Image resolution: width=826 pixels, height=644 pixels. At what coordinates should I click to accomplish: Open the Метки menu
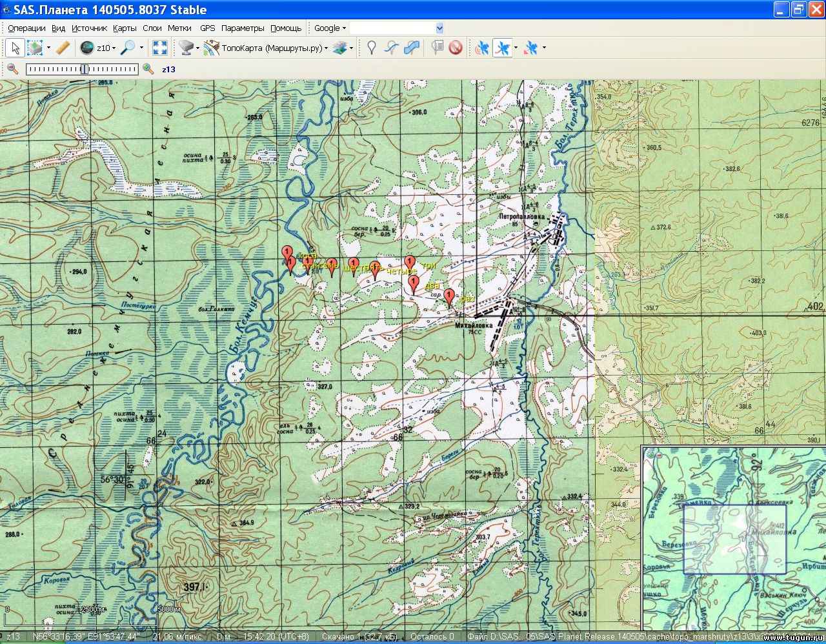pos(179,28)
